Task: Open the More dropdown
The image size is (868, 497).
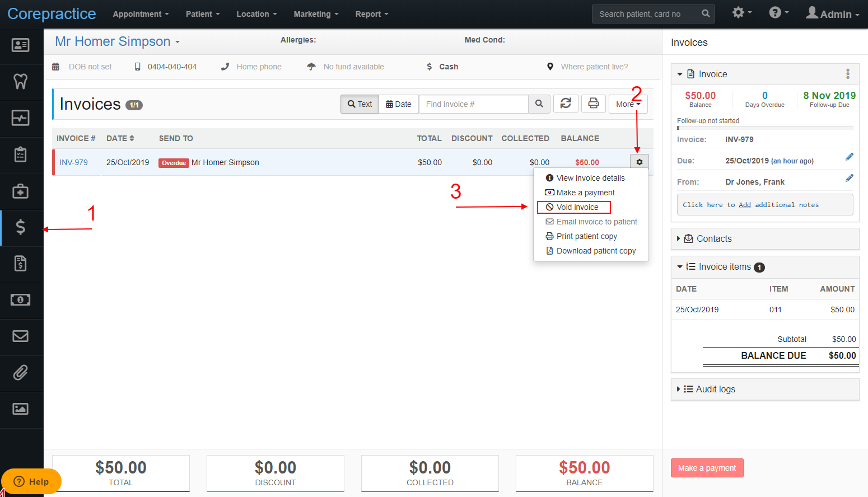Action: 628,104
